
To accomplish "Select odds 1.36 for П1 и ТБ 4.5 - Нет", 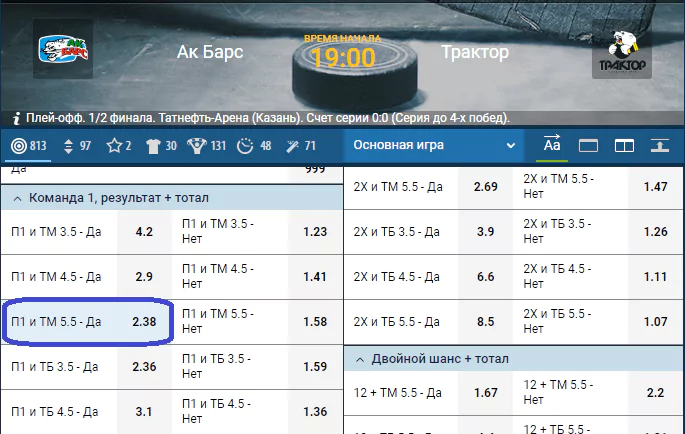I will pyautogui.click(x=315, y=412).
